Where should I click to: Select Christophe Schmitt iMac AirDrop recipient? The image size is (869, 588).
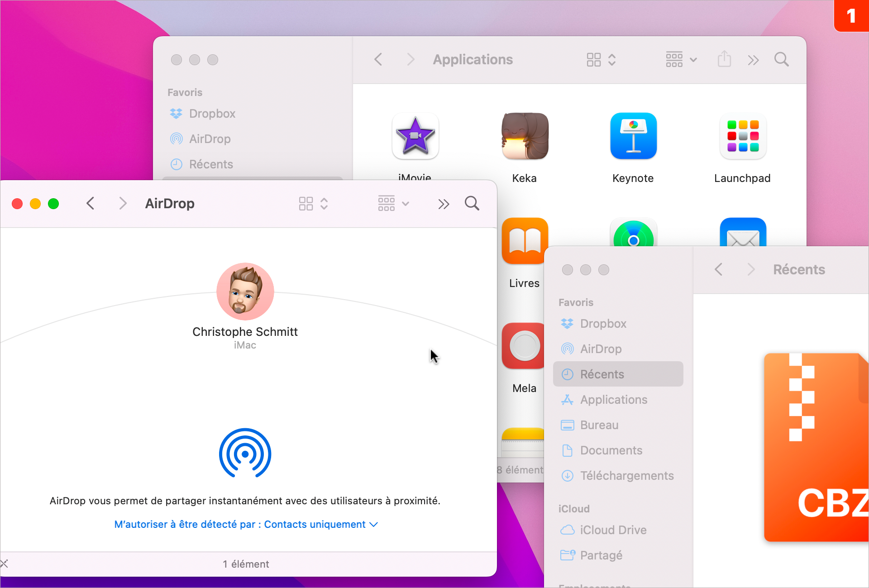[x=245, y=307]
